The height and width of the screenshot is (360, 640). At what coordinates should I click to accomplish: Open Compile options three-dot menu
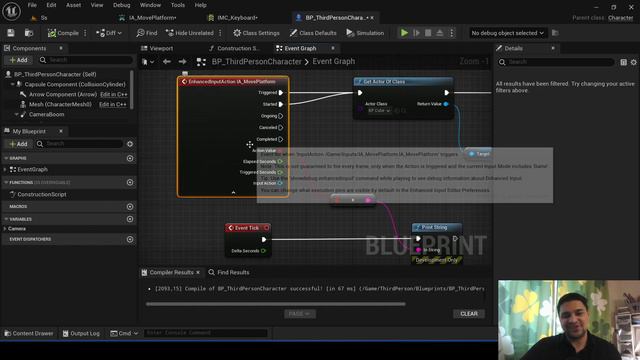[85, 33]
